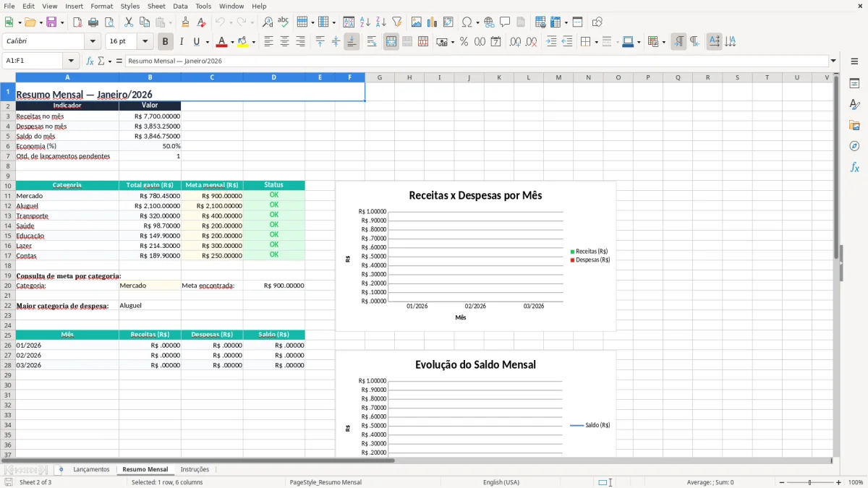Click the Increase Indent icon
The image size is (868, 488).
click(x=551, y=42)
